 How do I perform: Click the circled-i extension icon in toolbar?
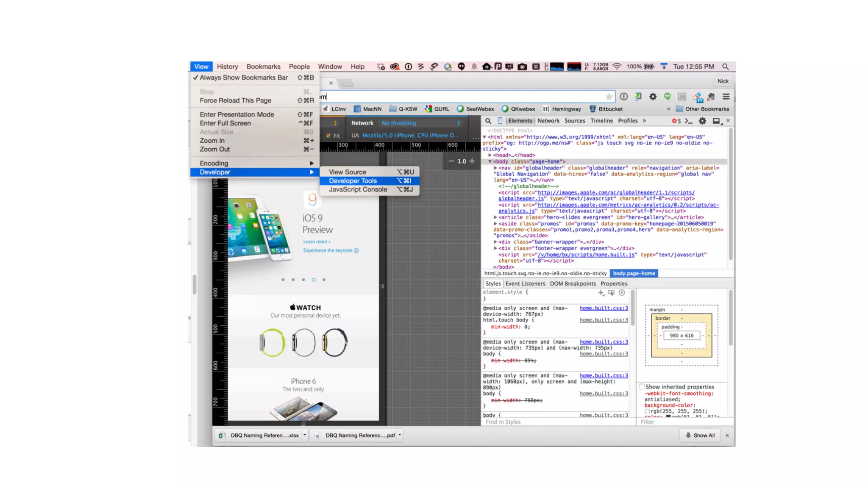(624, 97)
